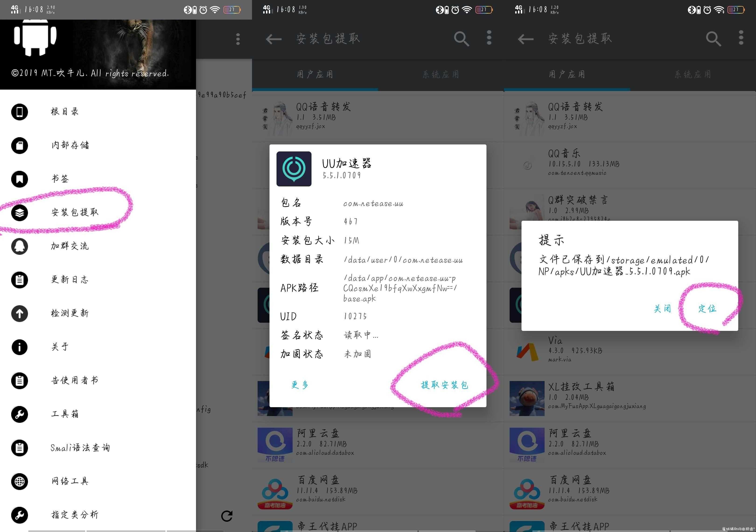Image resolution: width=756 pixels, height=532 pixels.
Task: Select 百度网盘 in middle screen list
Action: click(378, 491)
